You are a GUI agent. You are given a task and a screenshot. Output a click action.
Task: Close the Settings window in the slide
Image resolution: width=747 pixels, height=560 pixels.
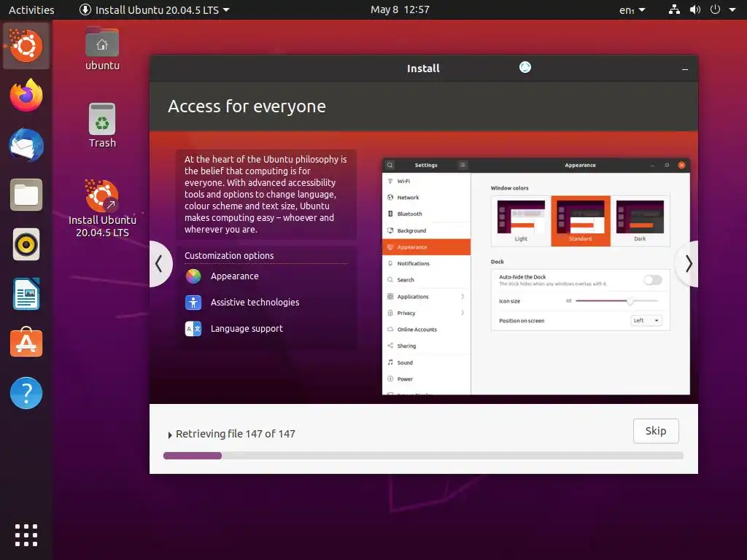(682, 166)
